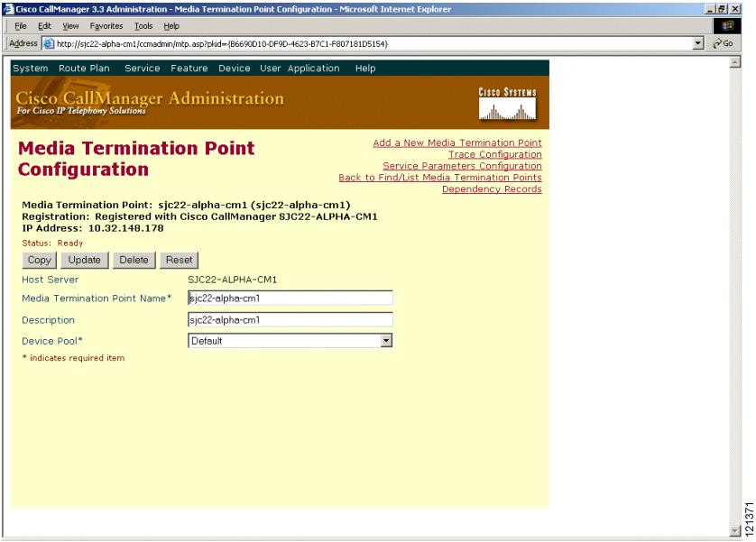Open the Route Plan menu

click(84, 69)
